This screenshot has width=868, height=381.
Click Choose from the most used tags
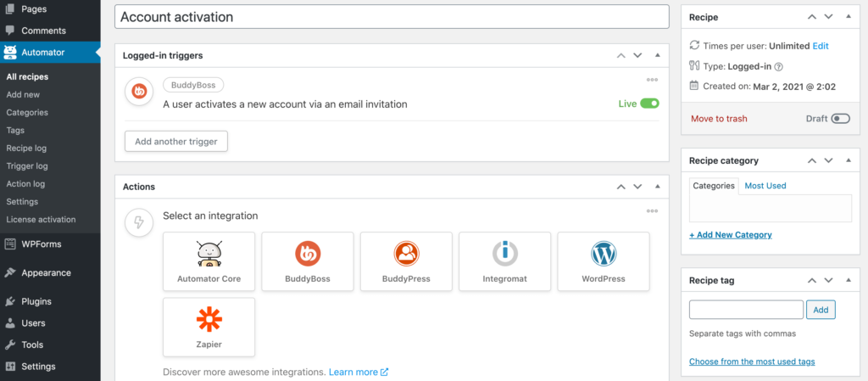pos(752,361)
